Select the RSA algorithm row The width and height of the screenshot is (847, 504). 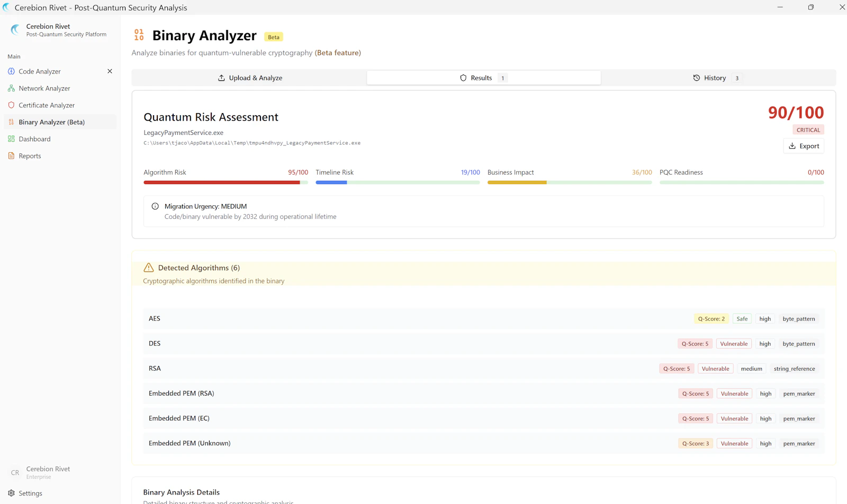[x=484, y=368]
